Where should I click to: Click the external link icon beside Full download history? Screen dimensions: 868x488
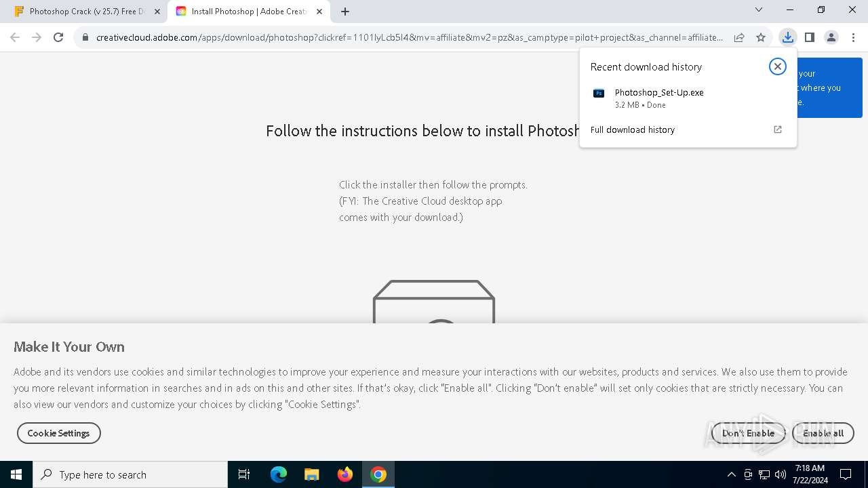(x=778, y=129)
